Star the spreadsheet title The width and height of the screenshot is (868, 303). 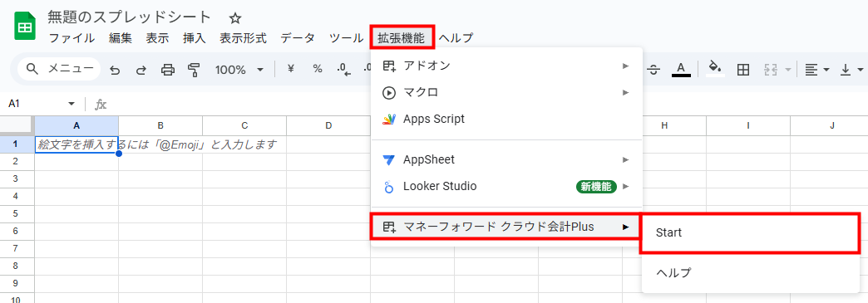[235, 18]
